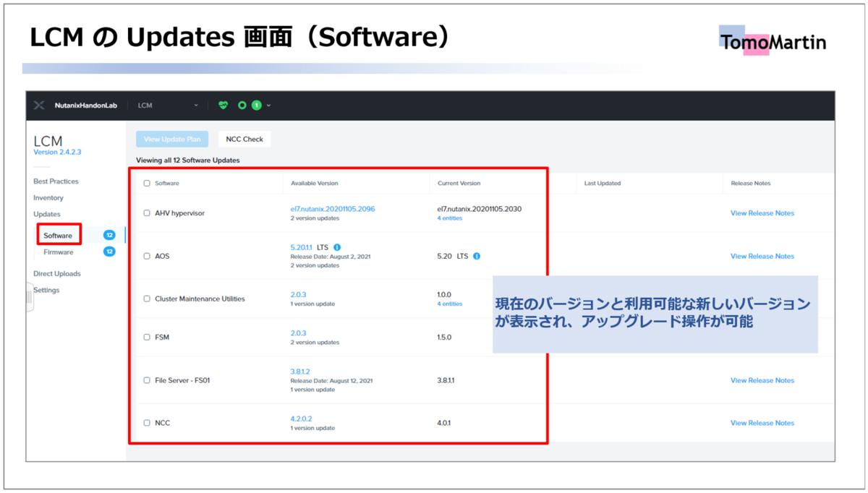Click File Server version 3.8.1.2 link
Viewport: 868px width, 493px height.
(301, 372)
